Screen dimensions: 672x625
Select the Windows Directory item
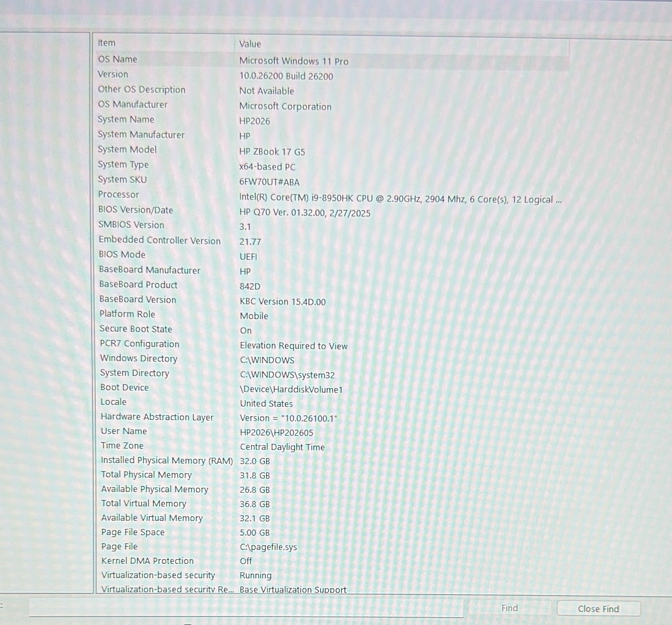[139, 358]
